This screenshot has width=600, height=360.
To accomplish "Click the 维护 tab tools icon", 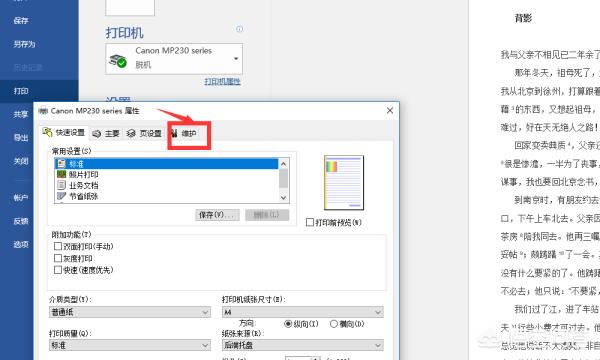I will pyautogui.click(x=174, y=133).
